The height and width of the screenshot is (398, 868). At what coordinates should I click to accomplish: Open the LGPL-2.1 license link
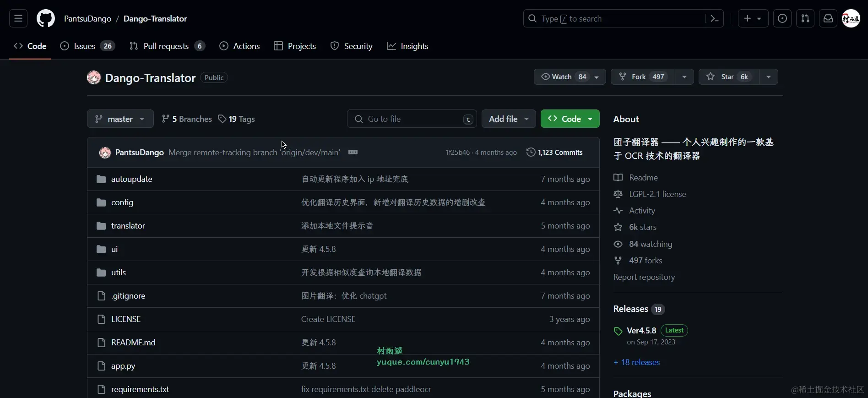650,194
